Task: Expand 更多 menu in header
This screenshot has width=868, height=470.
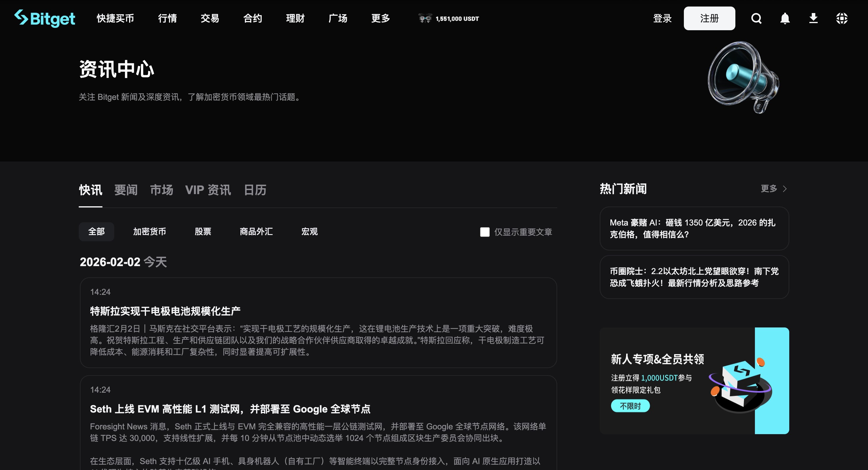Action: coord(381,18)
